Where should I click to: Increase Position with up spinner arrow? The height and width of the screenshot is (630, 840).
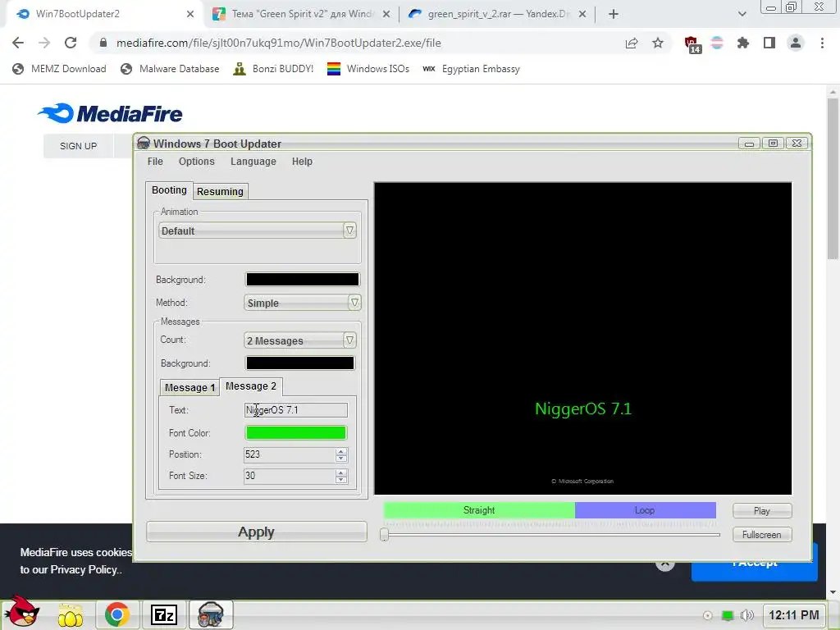(x=341, y=451)
